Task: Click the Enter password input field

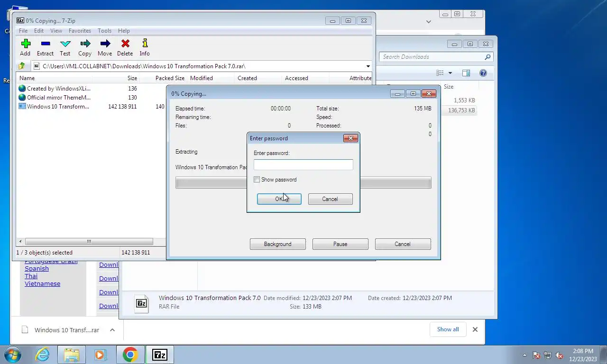Action: pyautogui.click(x=303, y=165)
